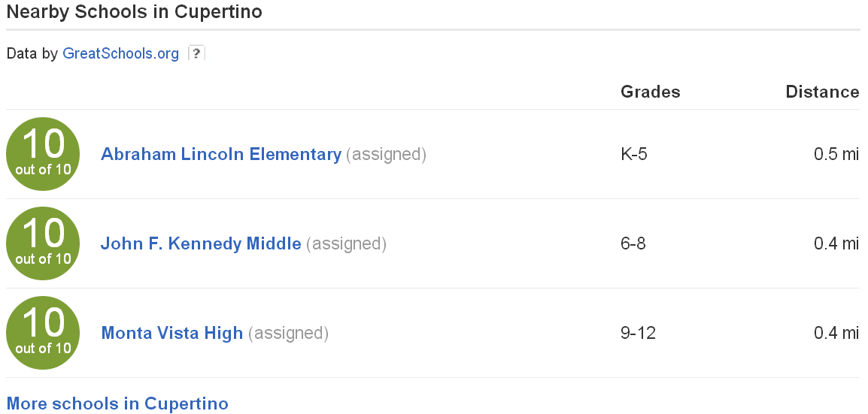Screen dimensions: 868x414
Task: Click the Nearby Schools in Cupertino heading
Action: coord(134,13)
